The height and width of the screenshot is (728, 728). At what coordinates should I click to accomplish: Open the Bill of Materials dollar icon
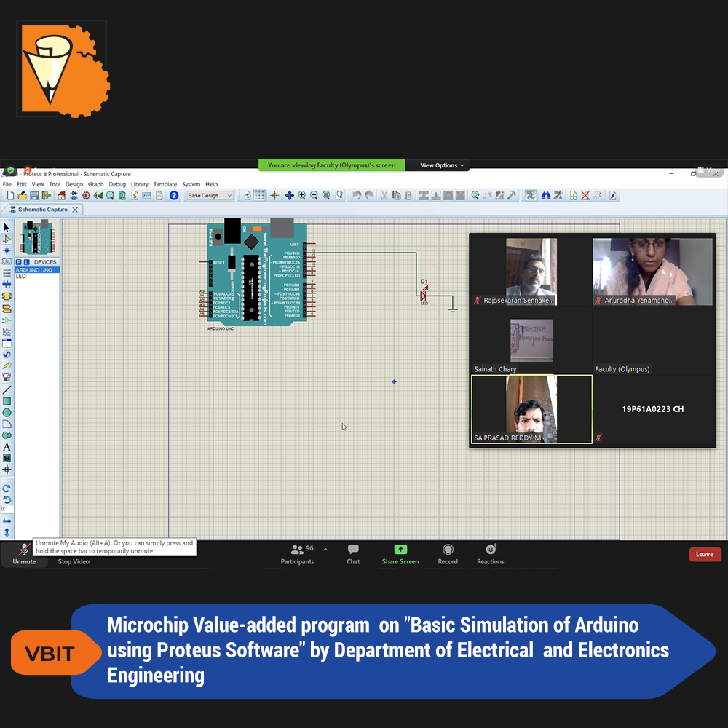pos(135,195)
